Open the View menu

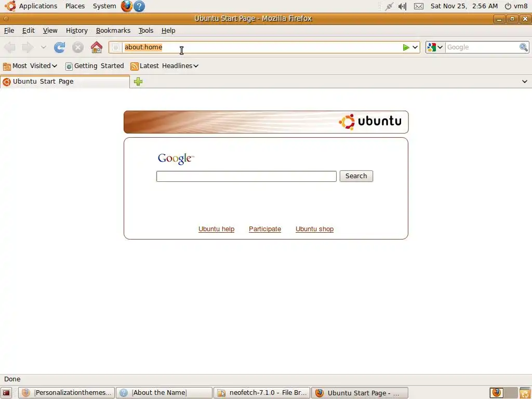pyautogui.click(x=50, y=31)
